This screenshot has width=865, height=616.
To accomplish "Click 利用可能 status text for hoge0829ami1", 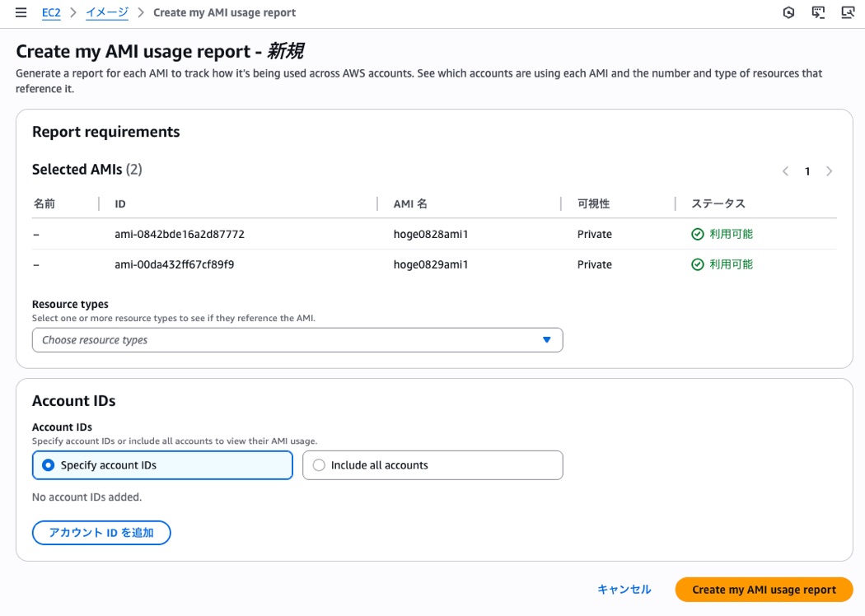I will pyautogui.click(x=731, y=264).
